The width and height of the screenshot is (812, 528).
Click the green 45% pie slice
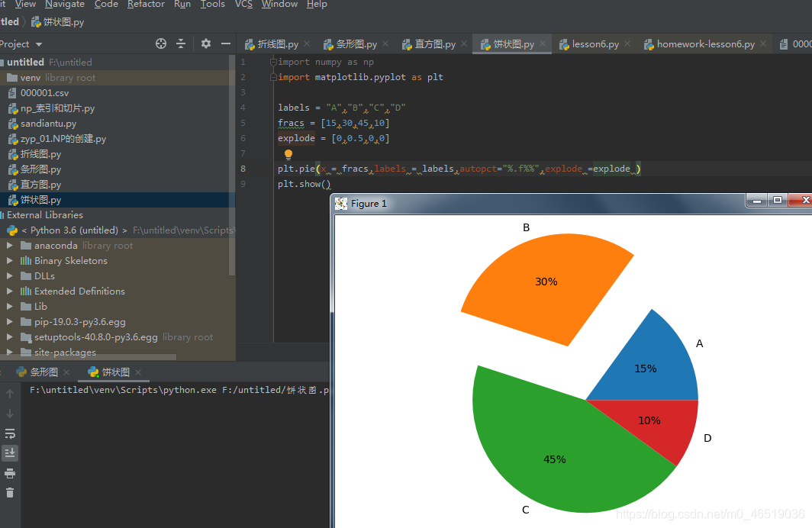554,459
